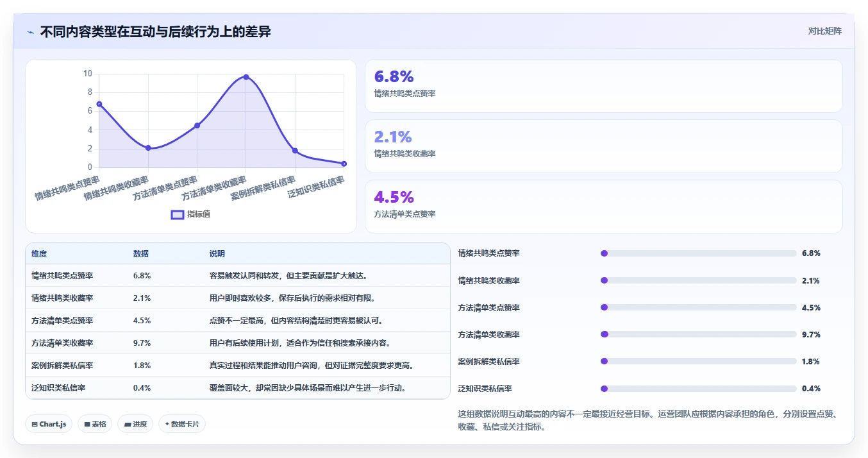Click the panel title 不同内容类型在互动与后续行为上的差异
The image size is (868, 458).
click(155, 31)
